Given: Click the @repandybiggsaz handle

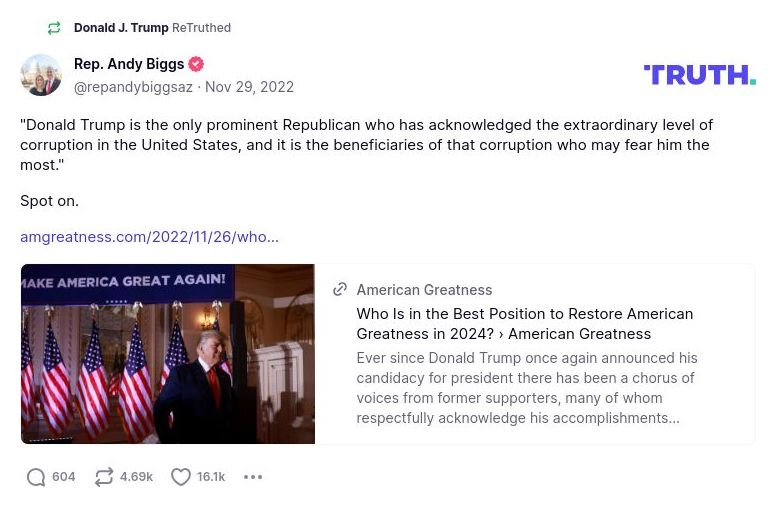Looking at the screenshot, I should pos(133,87).
